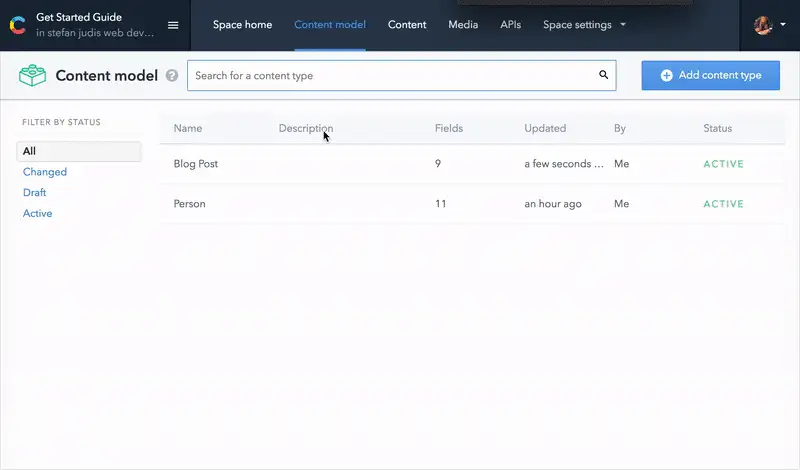Click Person field count 11
Image resolution: width=800 pixels, height=470 pixels.
(441, 204)
